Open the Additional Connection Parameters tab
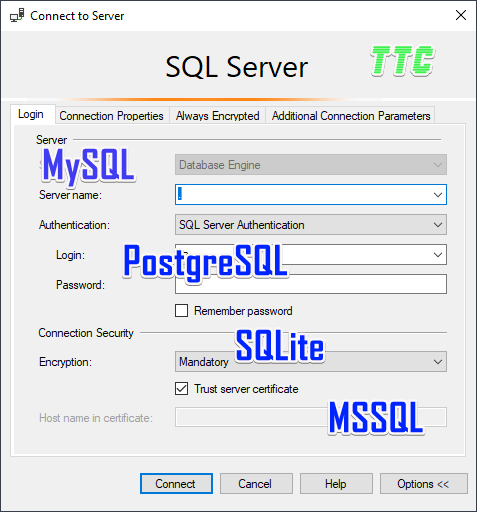This screenshot has height=512, width=477. click(x=351, y=116)
